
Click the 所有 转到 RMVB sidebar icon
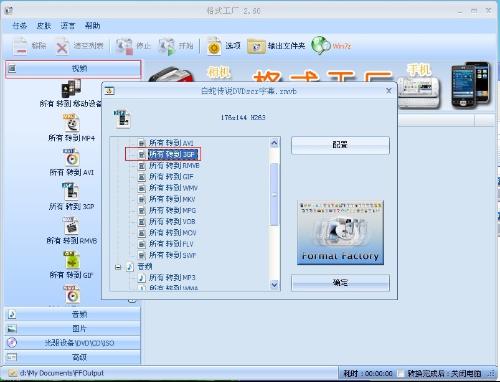point(71,226)
